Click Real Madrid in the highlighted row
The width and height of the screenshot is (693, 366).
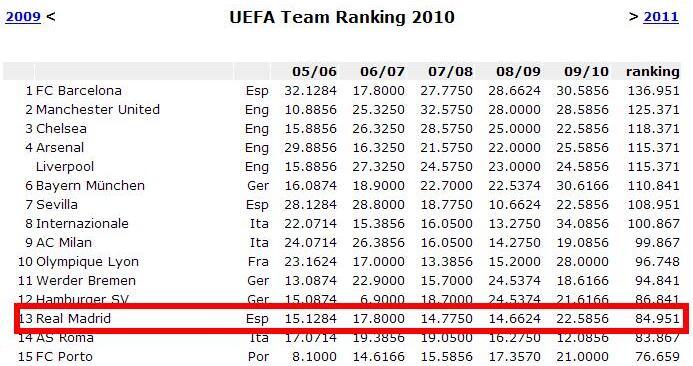(73, 319)
